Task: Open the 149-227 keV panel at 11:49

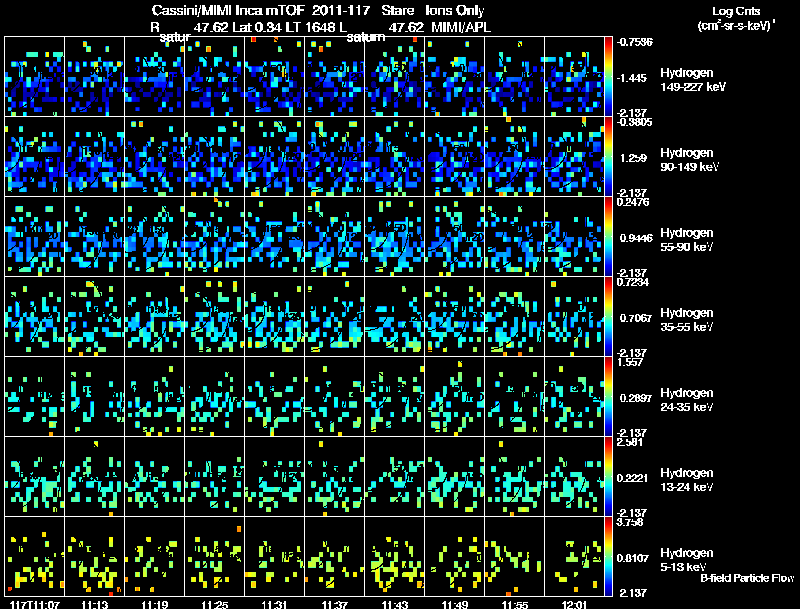Action: pos(455,77)
